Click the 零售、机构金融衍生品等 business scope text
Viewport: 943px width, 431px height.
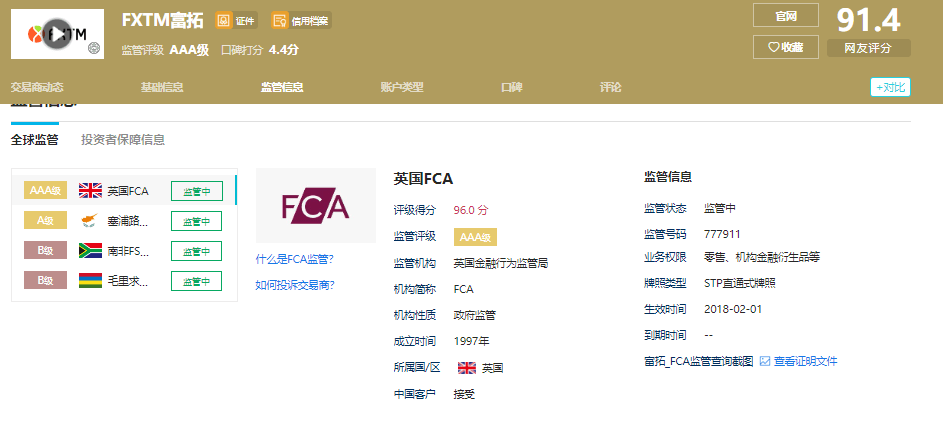point(761,257)
